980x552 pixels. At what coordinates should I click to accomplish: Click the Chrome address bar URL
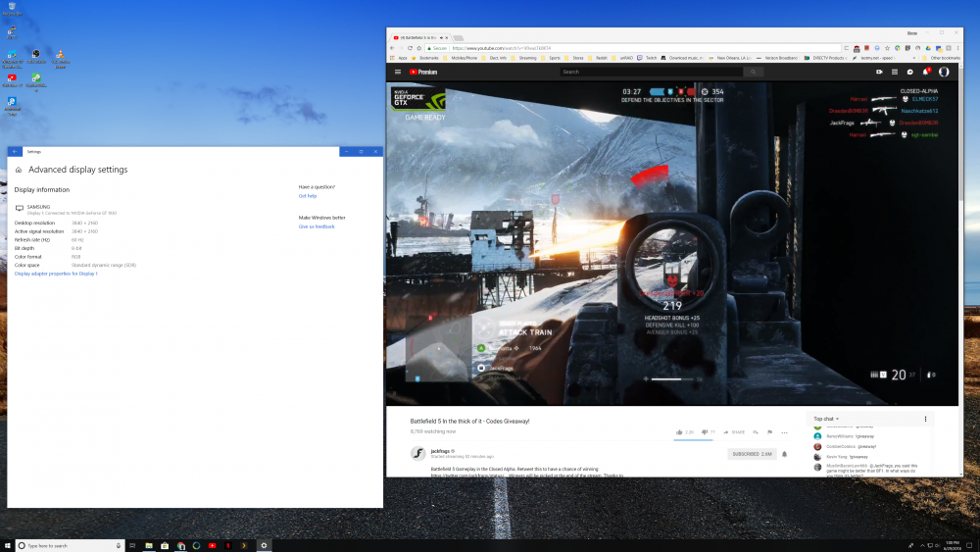coord(501,48)
